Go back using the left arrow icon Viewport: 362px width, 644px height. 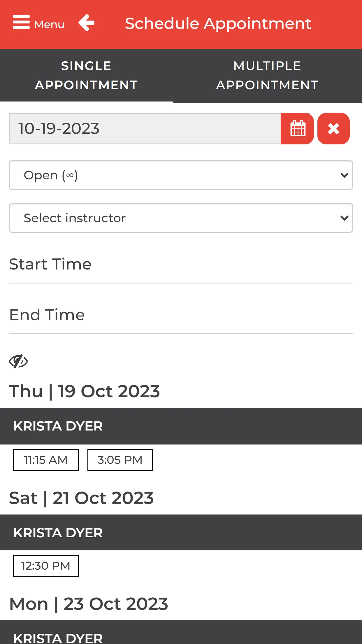pyautogui.click(x=87, y=23)
